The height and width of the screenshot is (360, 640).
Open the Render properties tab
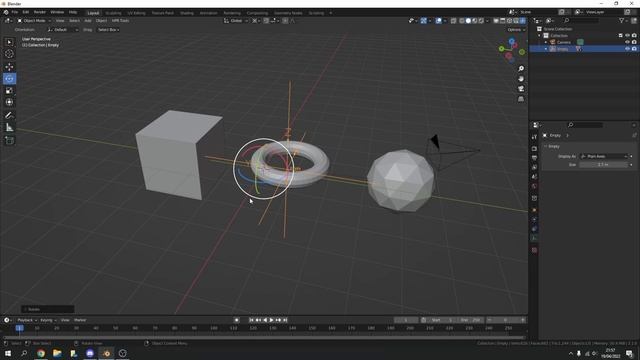(534, 149)
